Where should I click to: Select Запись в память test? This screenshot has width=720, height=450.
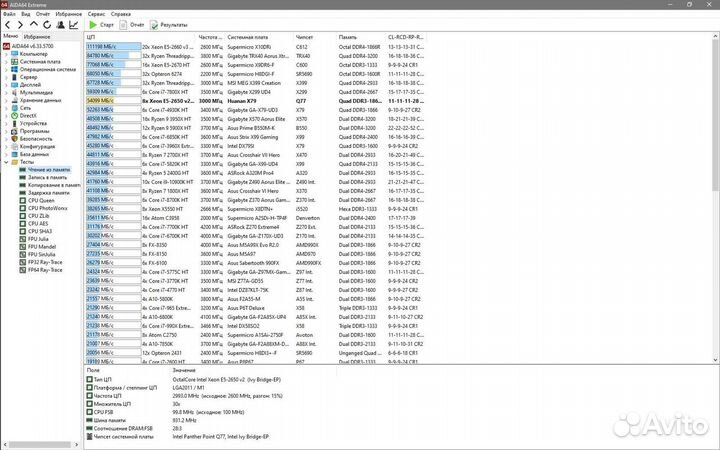pyautogui.click(x=47, y=177)
